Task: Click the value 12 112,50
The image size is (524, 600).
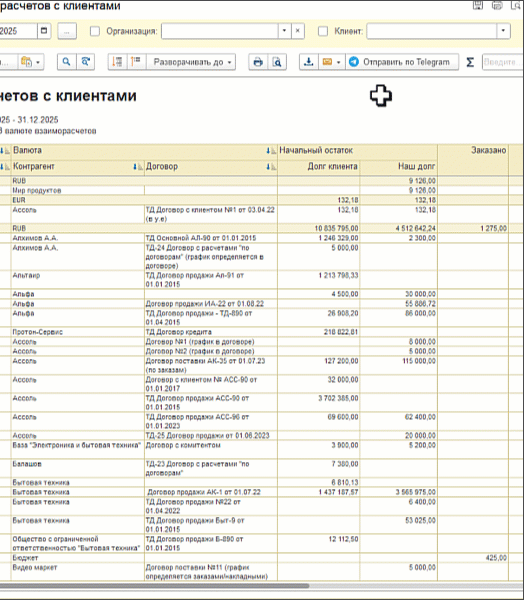Action: (x=343, y=539)
